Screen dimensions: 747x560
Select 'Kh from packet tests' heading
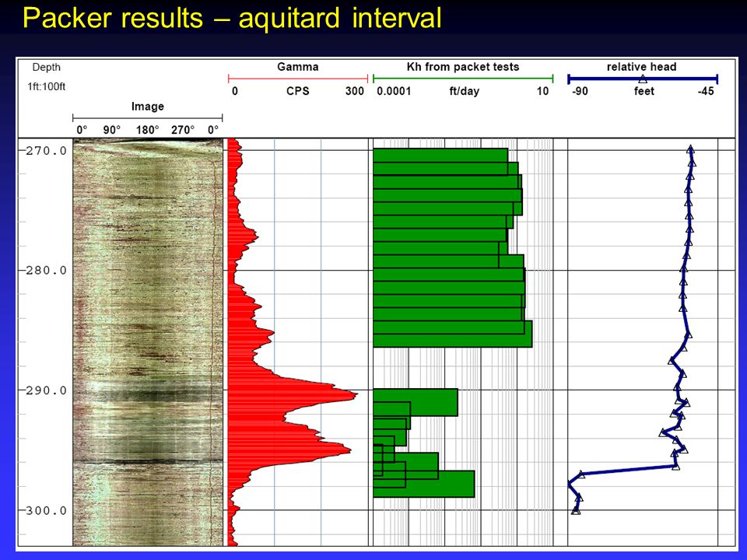tap(462, 67)
